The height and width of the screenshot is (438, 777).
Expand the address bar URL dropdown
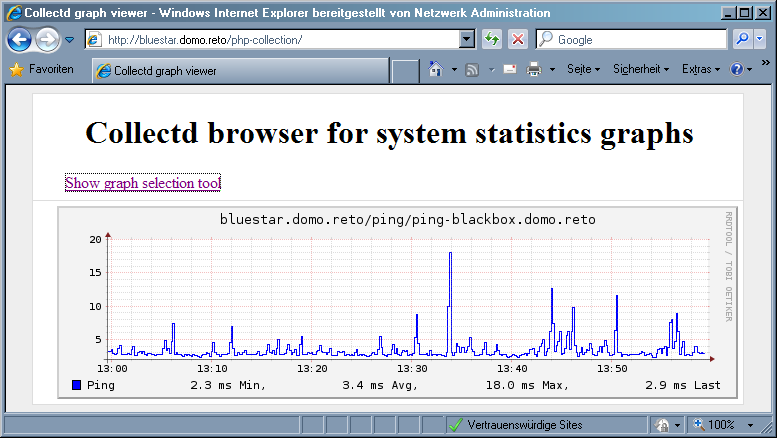point(466,40)
